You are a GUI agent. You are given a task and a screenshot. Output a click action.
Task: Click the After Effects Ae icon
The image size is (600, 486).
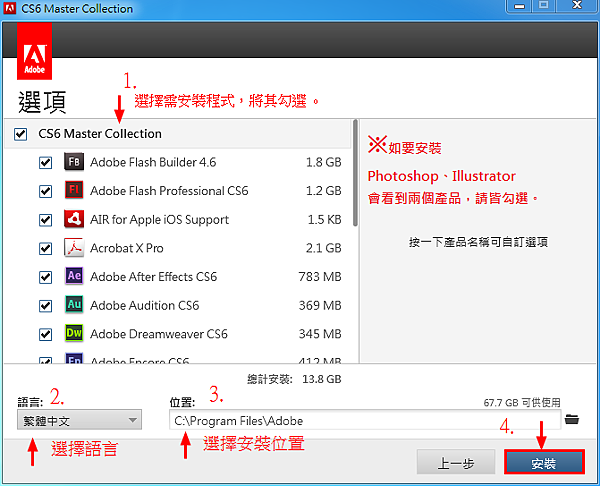(x=74, y=276)
